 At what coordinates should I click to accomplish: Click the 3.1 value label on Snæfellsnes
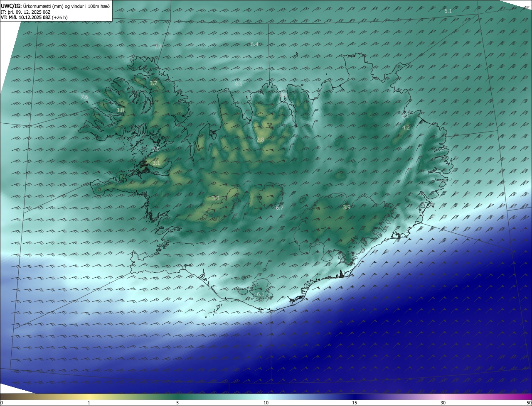tap(156, 163)
